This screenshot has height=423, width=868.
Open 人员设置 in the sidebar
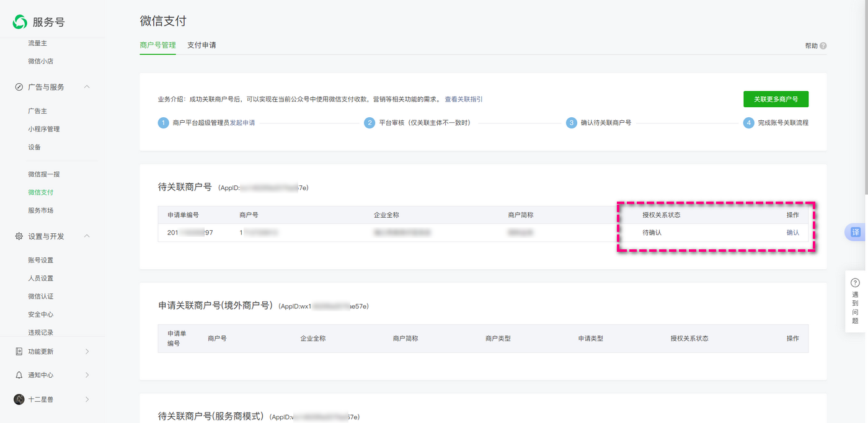tap(41, 278)
